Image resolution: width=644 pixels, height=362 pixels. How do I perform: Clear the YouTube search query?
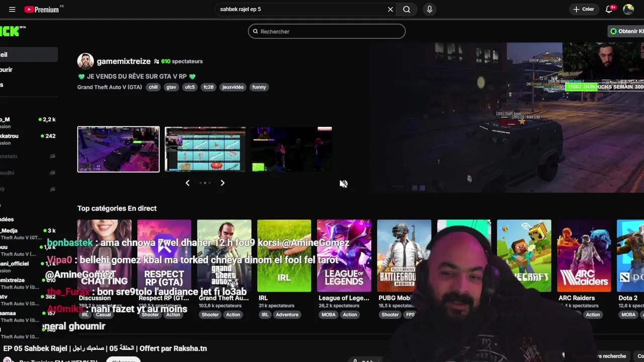point(390,9)
